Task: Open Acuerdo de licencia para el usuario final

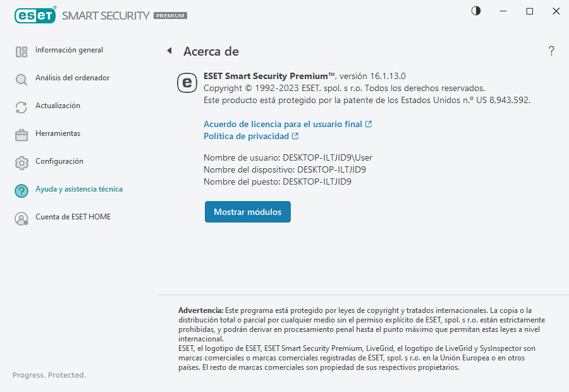Action: tap(283, 124)
